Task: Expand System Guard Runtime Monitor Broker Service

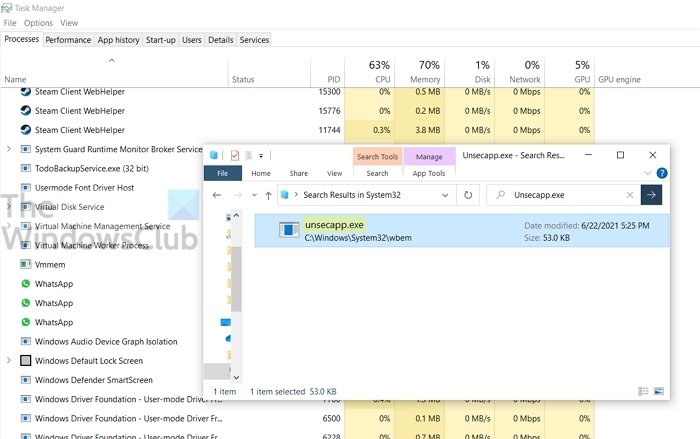Action: pyautogui.click(x=9, y=149)
